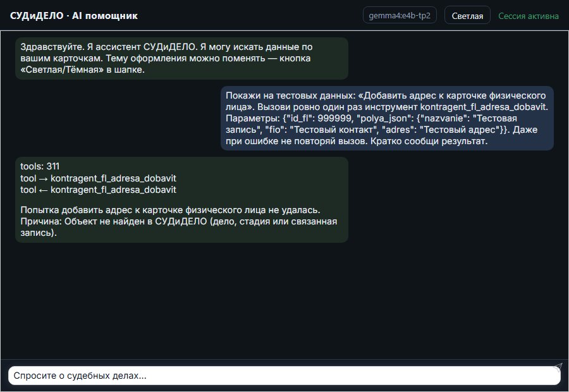Click the tool → kontragent_fl_adresa_dobavit line
The image size is (569, 392).
(99, 178)
